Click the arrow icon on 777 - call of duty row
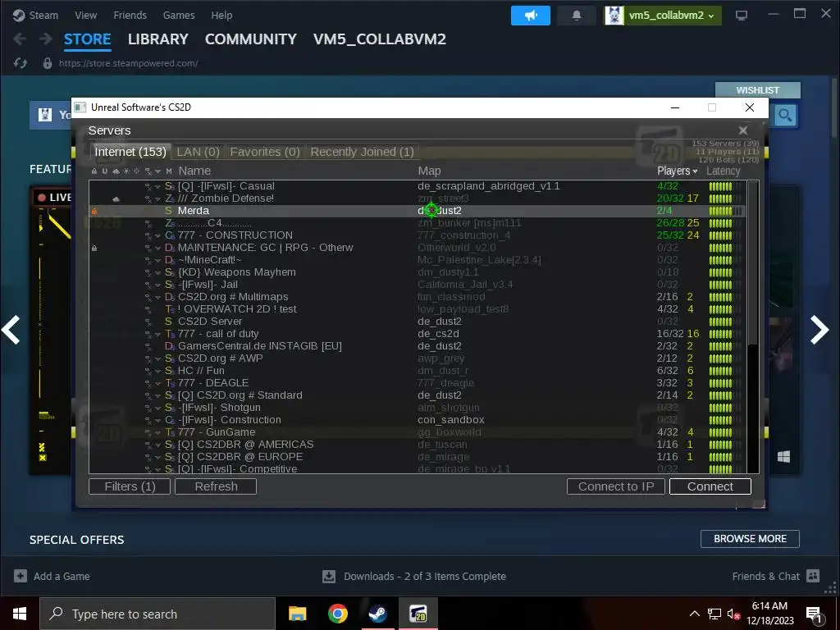840x630 pixels. 158,334
